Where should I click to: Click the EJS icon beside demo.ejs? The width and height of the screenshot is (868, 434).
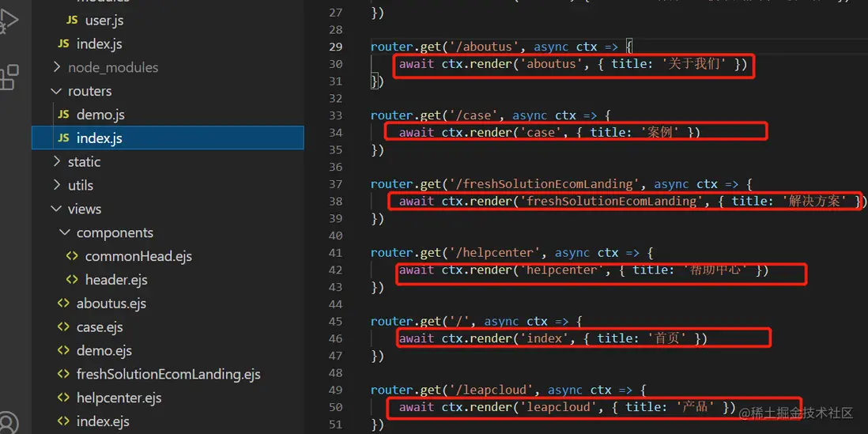64,351
